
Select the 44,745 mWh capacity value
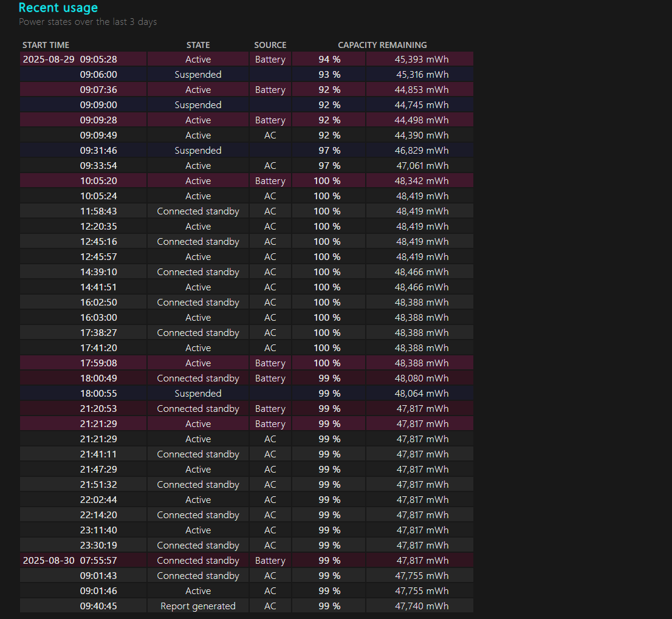coord(422,105)
